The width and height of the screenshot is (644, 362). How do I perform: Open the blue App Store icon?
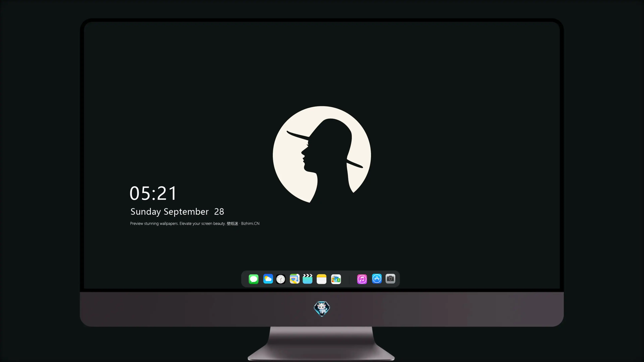tap(377, 279)
